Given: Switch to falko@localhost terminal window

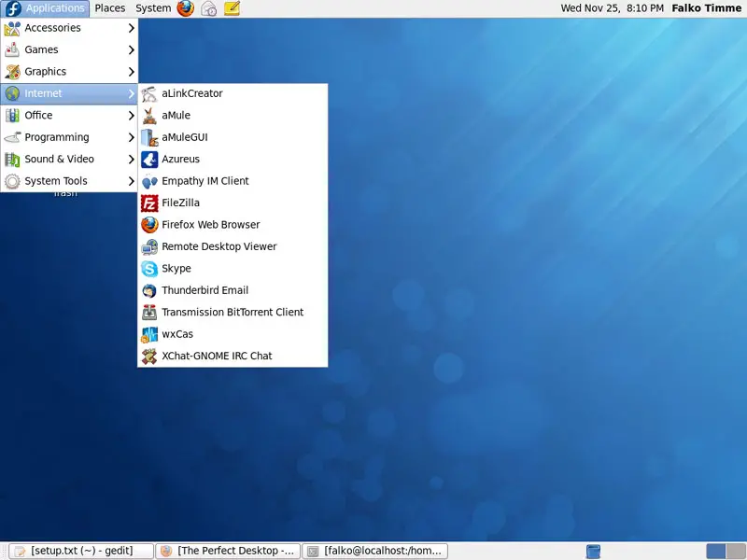Looking at the screenshot, I should [x=376, y=551].
